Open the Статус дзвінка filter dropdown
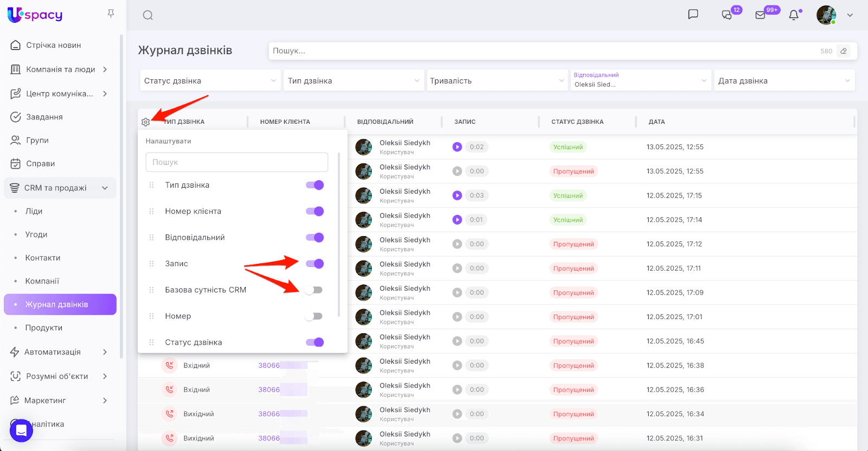Image resolution: width=868 pixels, height=451 pixels. tap(210, 81)
